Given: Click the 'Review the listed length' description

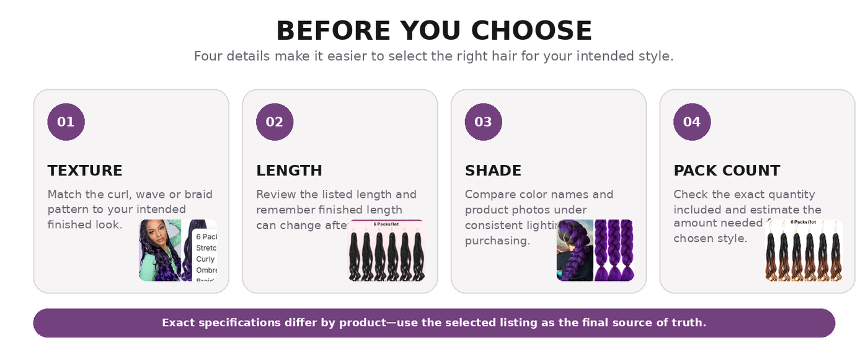Looking at the screenshot, I should [x=337, y=210].
